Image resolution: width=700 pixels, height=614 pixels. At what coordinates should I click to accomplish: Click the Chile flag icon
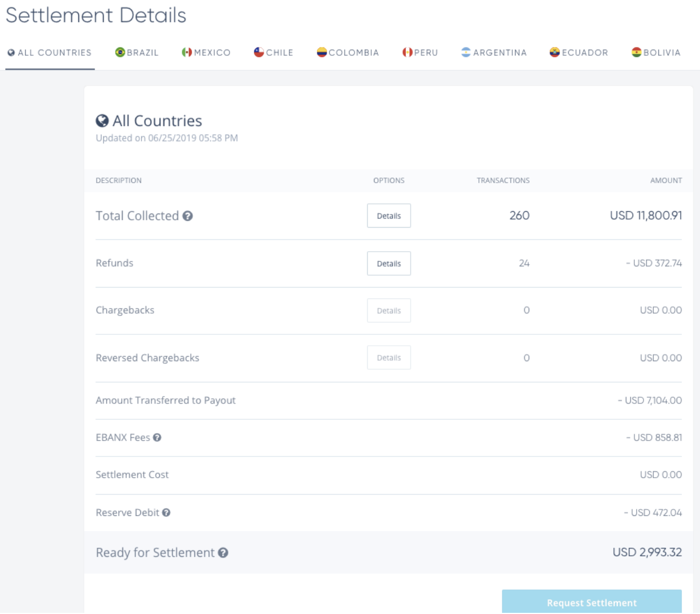click(259, 52)
